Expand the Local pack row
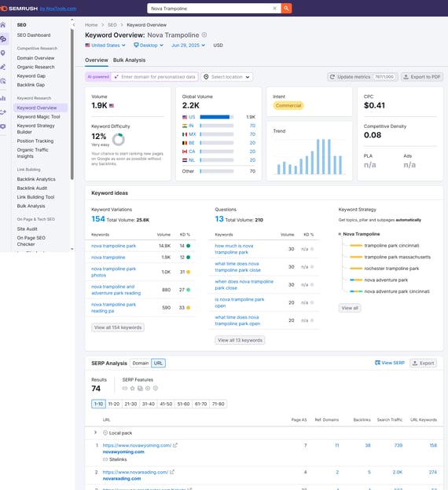The height and width of the screenshot is (490, 448). [x=95, y=433]
